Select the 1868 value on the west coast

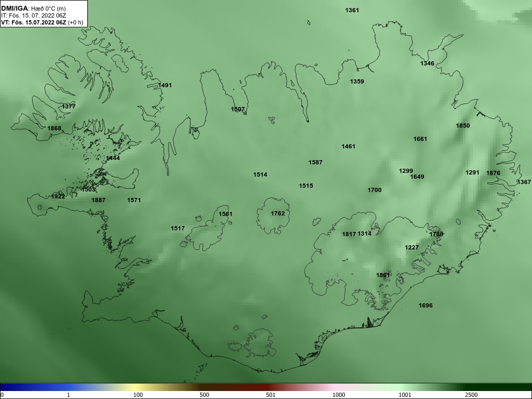pos(54,128)
